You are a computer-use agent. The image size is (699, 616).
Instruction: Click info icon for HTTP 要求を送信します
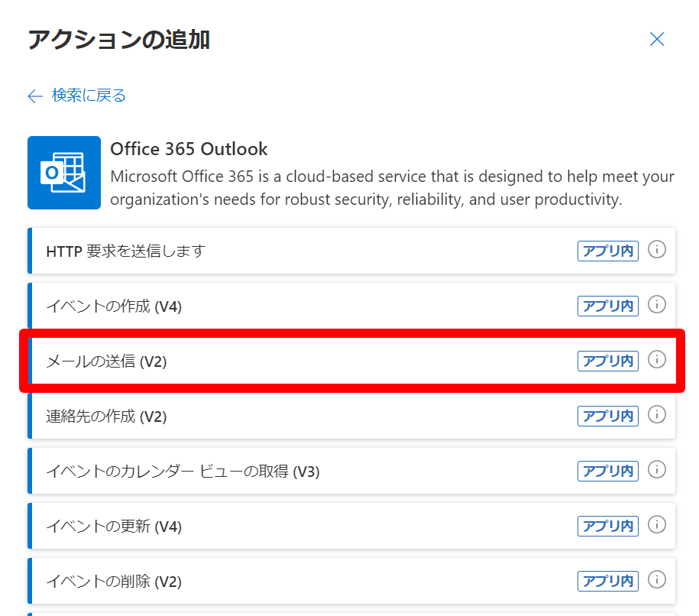pos(657,250)
